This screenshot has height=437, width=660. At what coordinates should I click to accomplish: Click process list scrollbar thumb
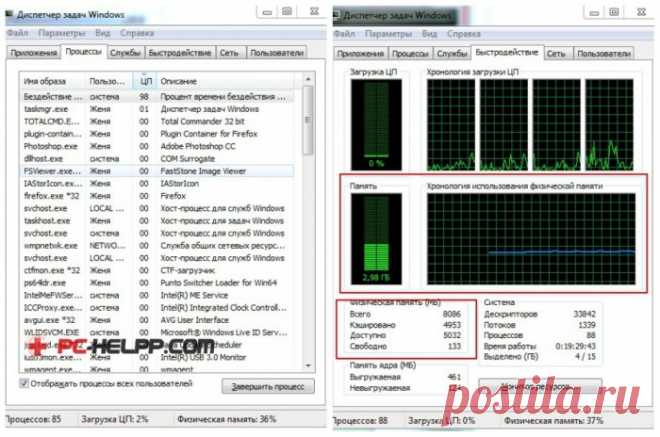[308, 120]
